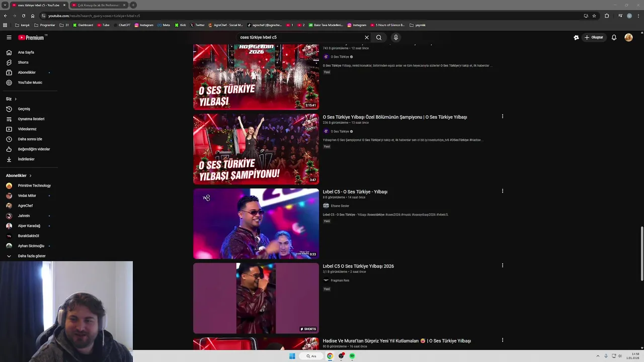Screen dimensions: 644x362
Task: Switch to 'Çok Konuşulacak Bir Performans' tab
Action: 98,5
